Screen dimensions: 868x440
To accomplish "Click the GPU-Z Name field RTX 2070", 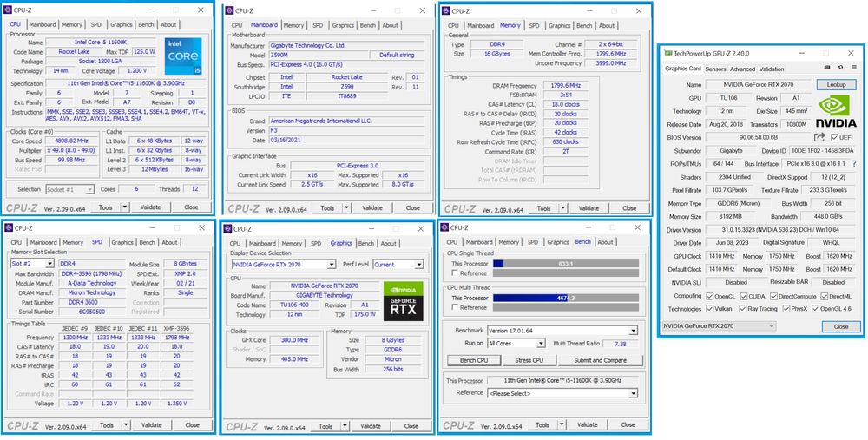I will [x=757, y=85].
